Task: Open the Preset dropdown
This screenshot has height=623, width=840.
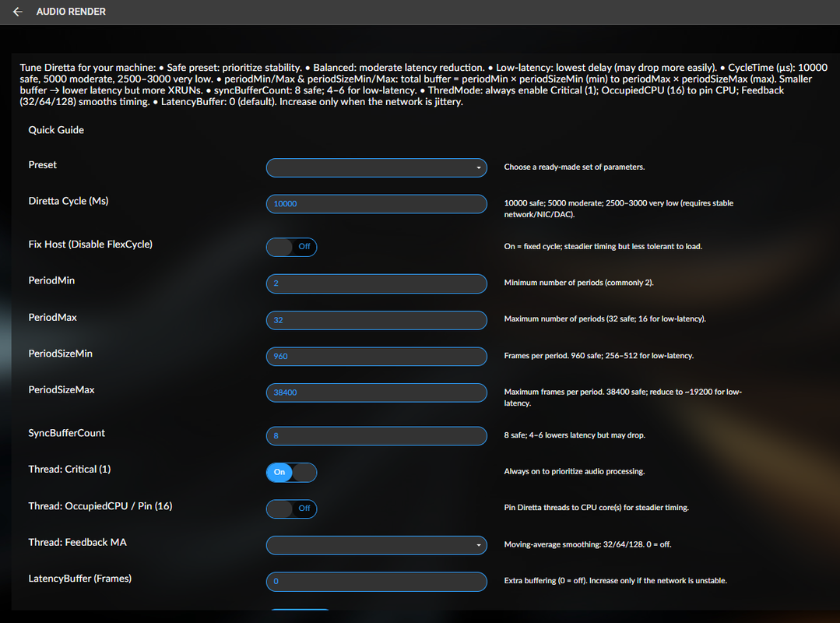Action: (376, 167)
